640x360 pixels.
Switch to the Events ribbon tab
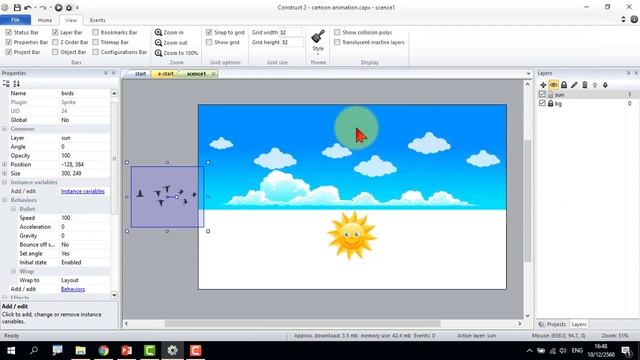98,20
